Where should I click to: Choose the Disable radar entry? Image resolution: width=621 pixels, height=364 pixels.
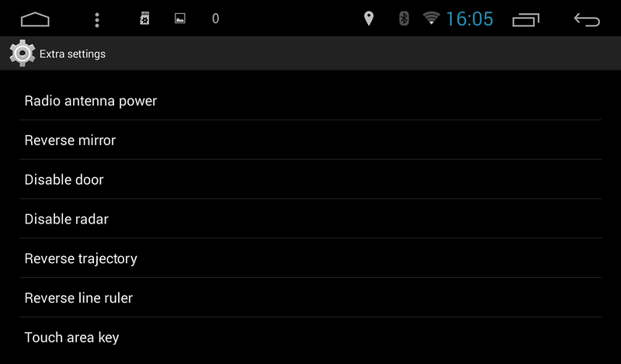pyautogui.click(x=310, y=219)
